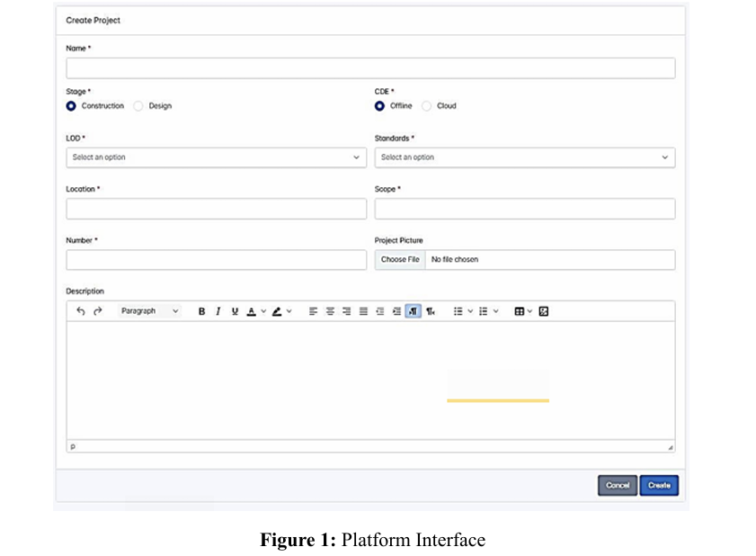Toggle italic formatting in description editor
This screenshot has width=756, height=556.
[218, 311]
